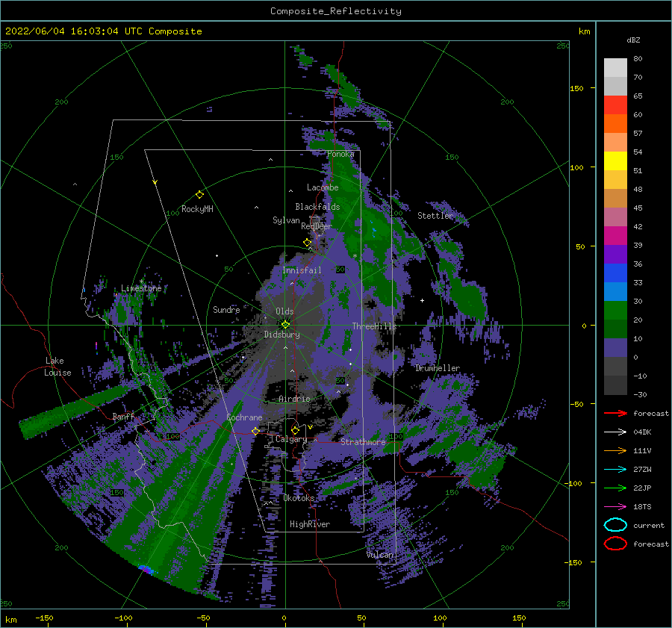The height and width of the screenshot is (628, 672).
Task: Click the yellow diamond marker above Calgary
Action: pyautogui.click(x=295, y=430)
